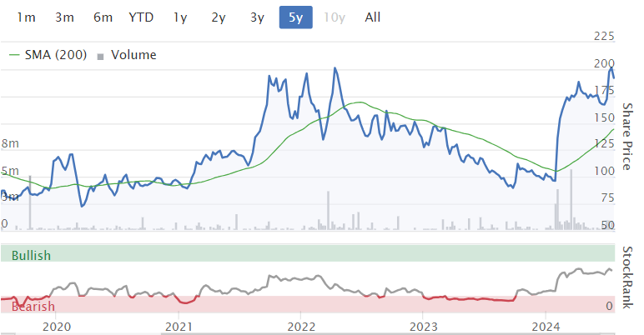Click the 2020 x-axis year label
Viewport: 644px width, 335px height.
coord(57,327)
